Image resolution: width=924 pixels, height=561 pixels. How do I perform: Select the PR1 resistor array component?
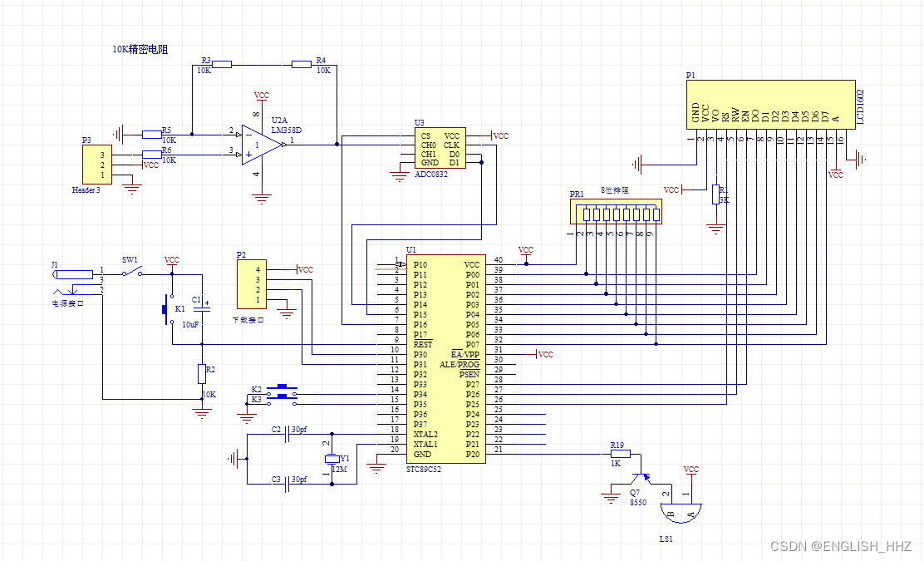coord(616,212)
